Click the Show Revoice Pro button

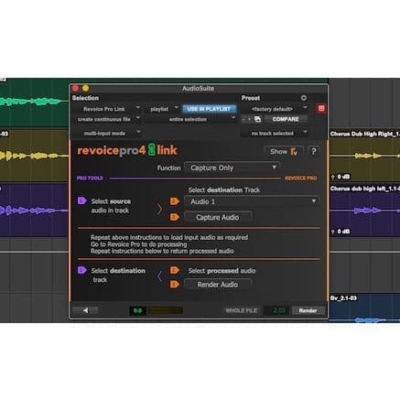284,152
